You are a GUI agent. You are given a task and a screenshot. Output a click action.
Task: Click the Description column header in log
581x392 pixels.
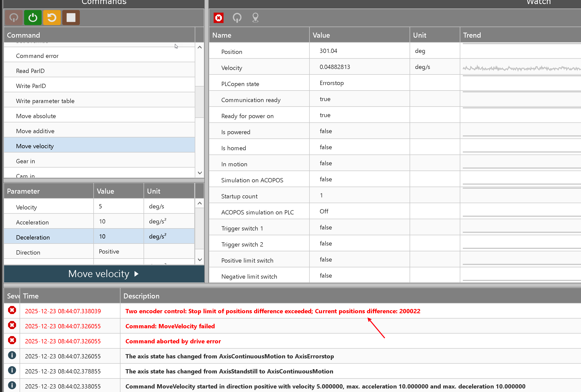pos(141,296)
